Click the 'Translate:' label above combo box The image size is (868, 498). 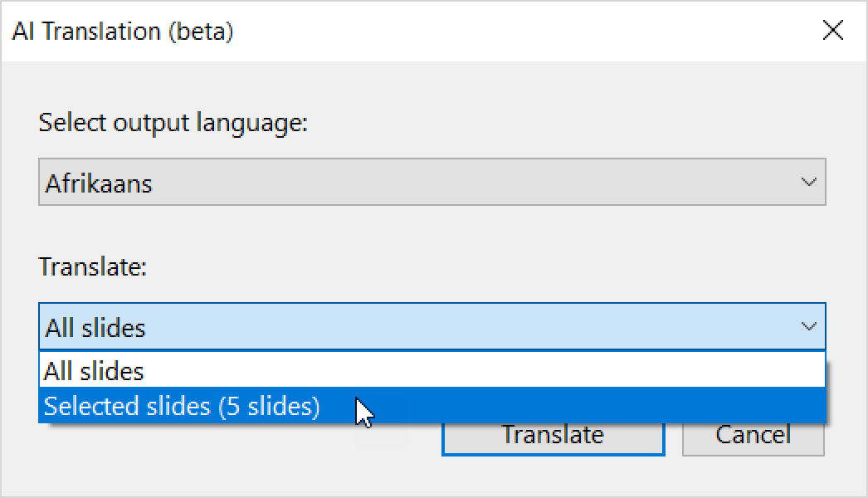click(x=92, y=267)
